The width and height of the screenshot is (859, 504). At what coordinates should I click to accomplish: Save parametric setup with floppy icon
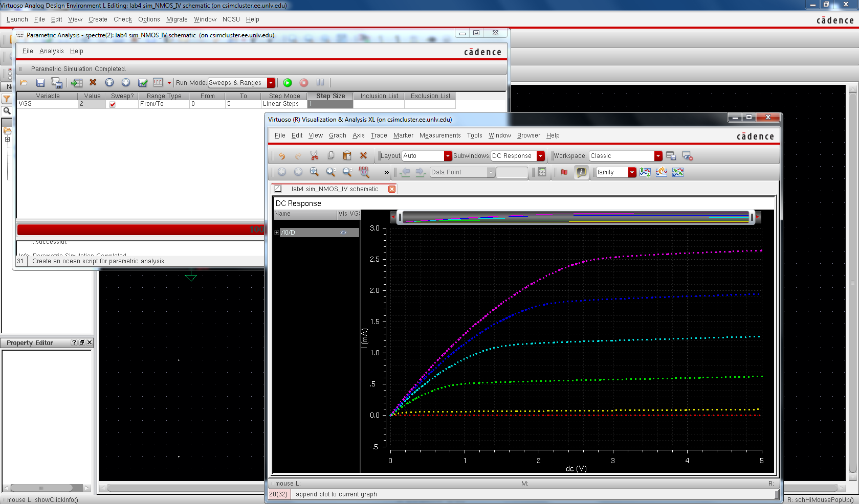coord(40,82)
